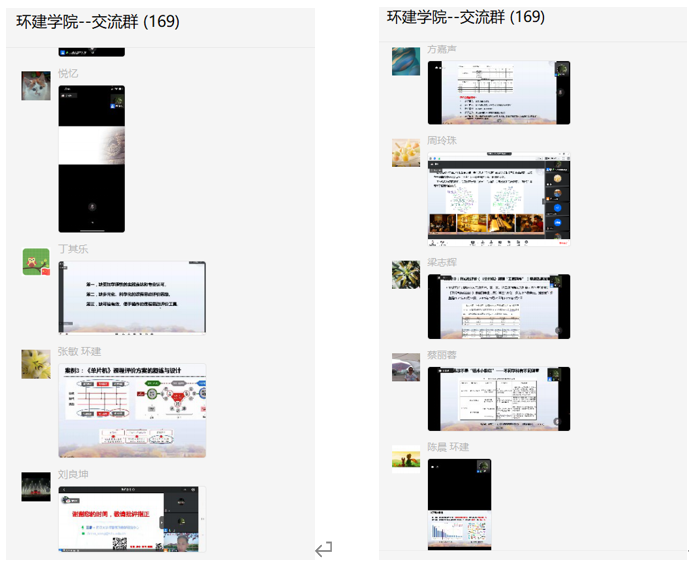Click the left 环建学院--交流群 chat title
This screenshot has width=689, height=562.
click(98, 24)
